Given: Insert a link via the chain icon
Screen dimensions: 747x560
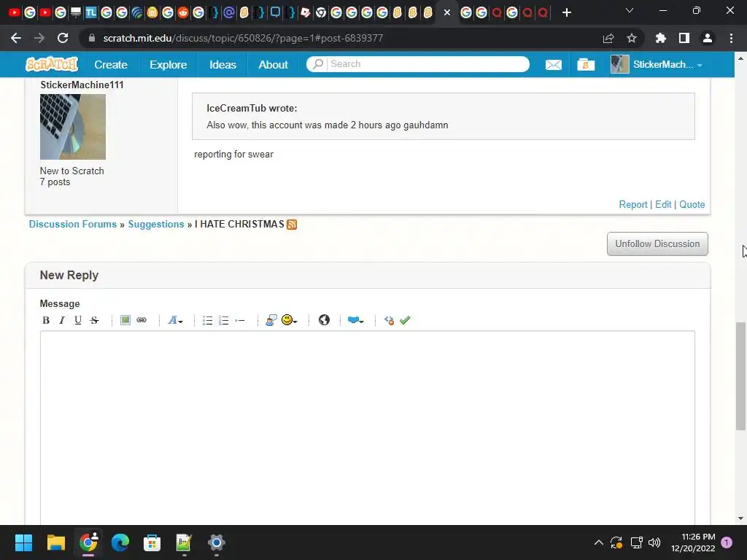Looking at the screenshot, I should coord(142,320).
